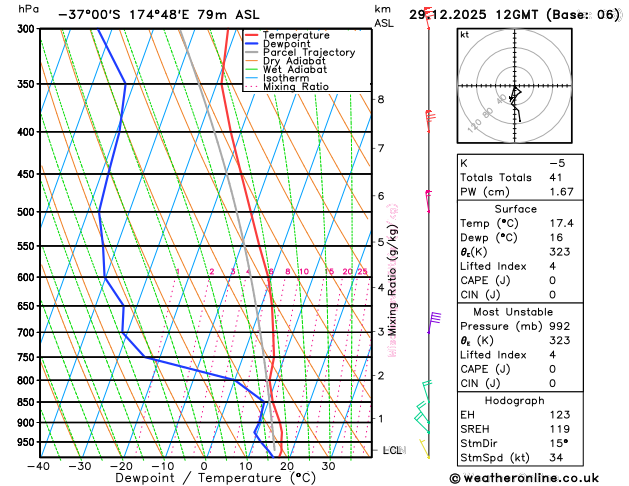Click the blue Dewpoint line sample in legend

(x=251, y=44)
